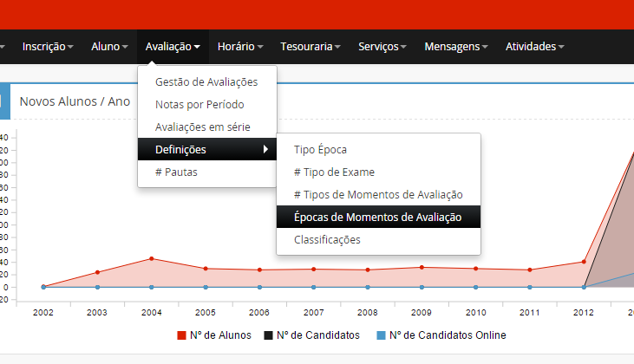Choose Tipo Época in the submenu
Screen dimensions: 634x364
point(320,150)
